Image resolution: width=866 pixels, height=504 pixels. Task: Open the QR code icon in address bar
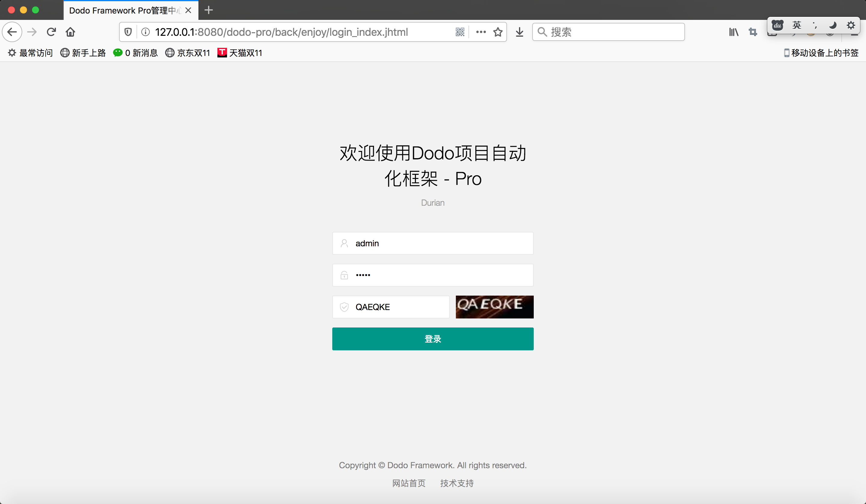(460, 32)
